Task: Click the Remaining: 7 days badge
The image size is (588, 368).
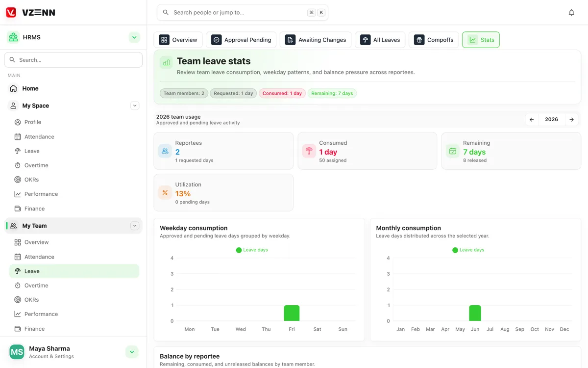Action: tap(332, 93)
